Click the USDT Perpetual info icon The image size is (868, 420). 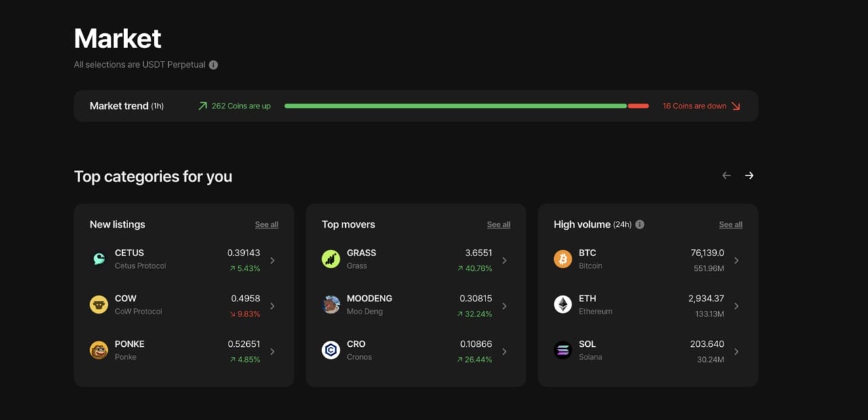(213, 64)
